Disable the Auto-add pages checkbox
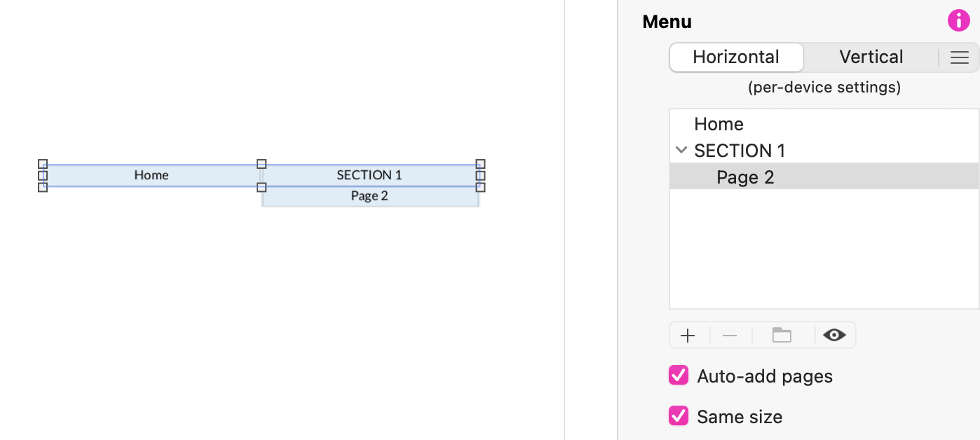Viewport: 980px width, 440px height. point(679,376)
